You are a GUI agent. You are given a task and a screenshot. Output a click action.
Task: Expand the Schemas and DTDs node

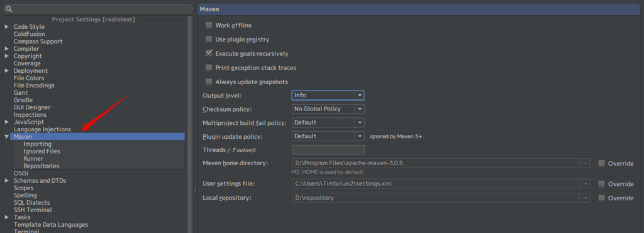(6, 180)
